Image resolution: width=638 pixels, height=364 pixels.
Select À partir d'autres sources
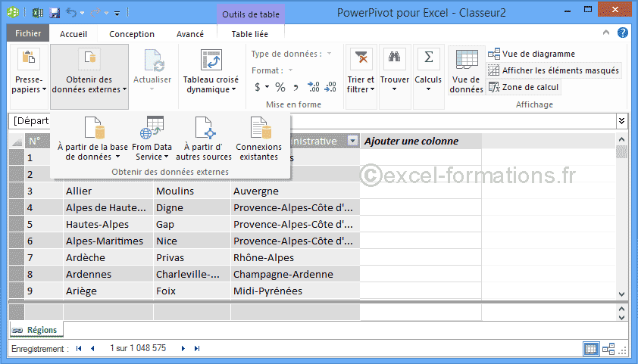point(203,139)
